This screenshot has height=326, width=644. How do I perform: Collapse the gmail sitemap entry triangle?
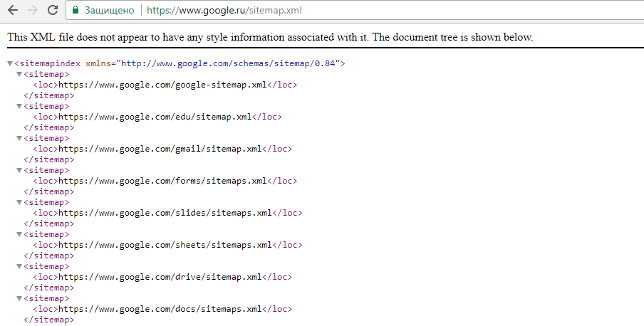point(19,138)
